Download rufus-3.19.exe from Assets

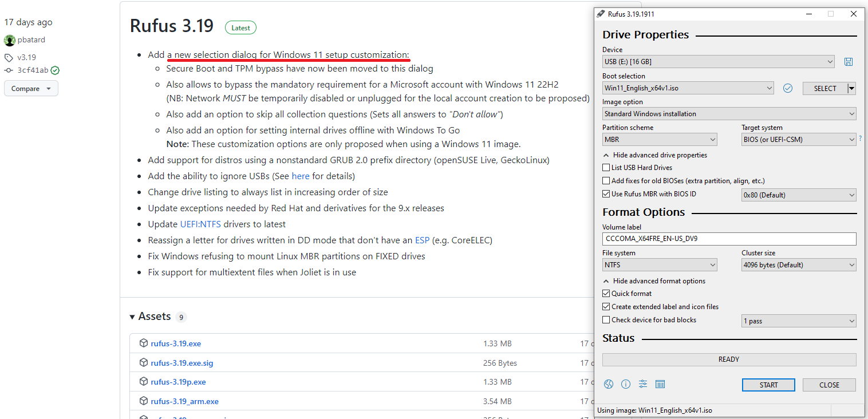tap(176, 343)
